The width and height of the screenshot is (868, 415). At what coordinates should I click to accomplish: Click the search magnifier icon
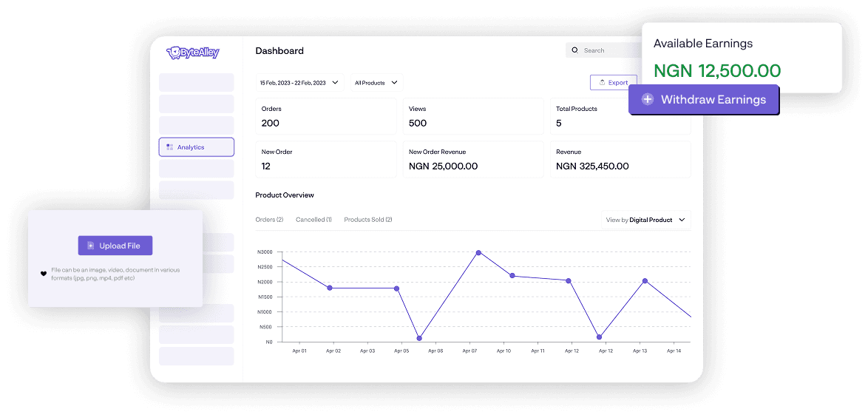(x=574, y=50)
